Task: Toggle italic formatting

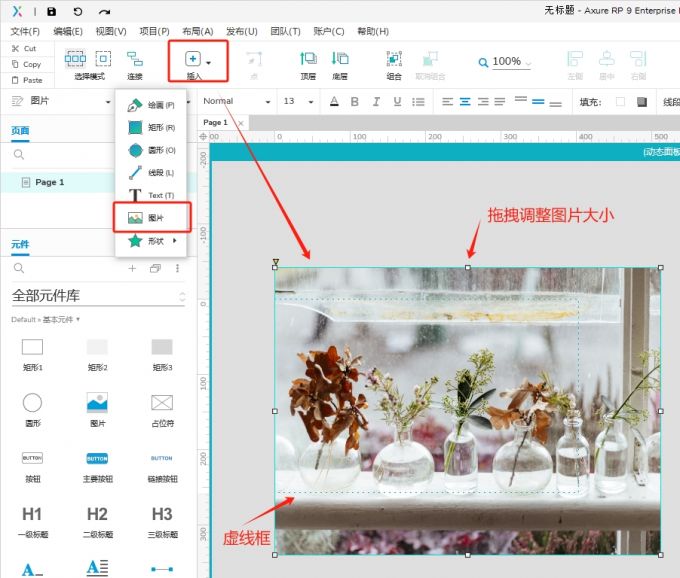Action: click(x=376, y=101)
